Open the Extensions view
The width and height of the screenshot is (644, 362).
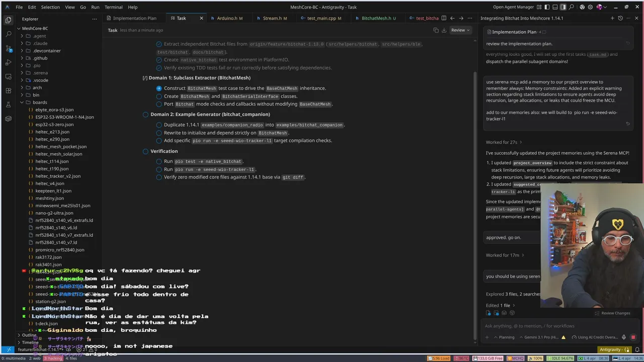tap(8, 90)
